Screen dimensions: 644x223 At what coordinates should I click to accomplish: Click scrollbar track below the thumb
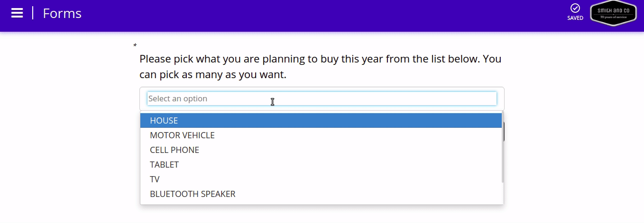(503, 194)
